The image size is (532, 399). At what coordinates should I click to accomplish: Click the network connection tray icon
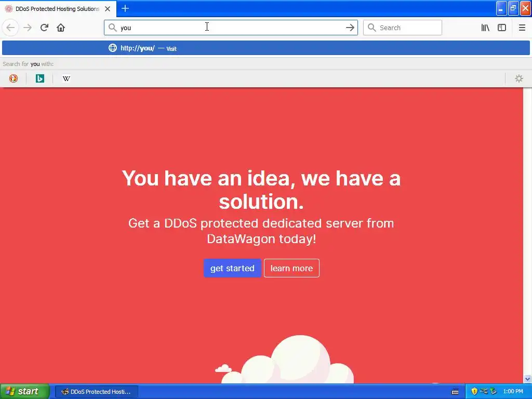click(484, 392)
